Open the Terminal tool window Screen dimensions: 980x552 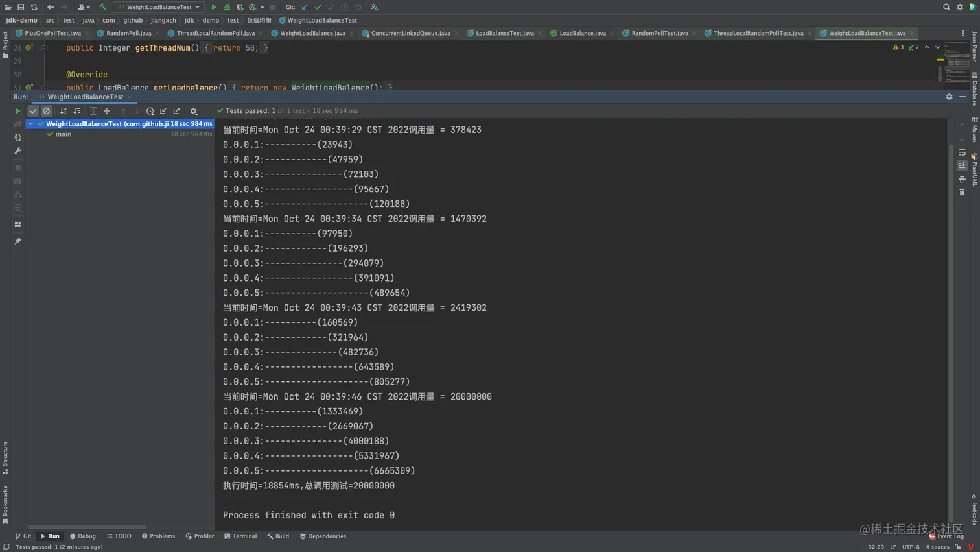point(240,536)
